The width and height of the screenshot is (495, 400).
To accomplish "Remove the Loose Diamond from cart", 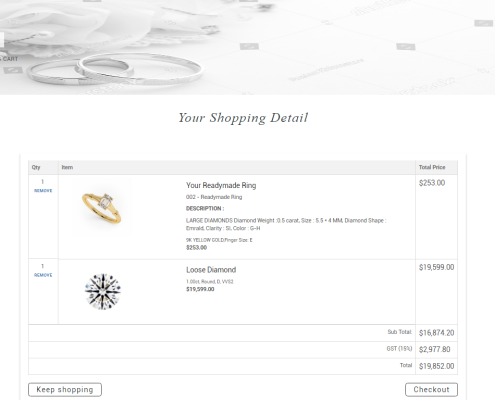I will pos(43,275).
